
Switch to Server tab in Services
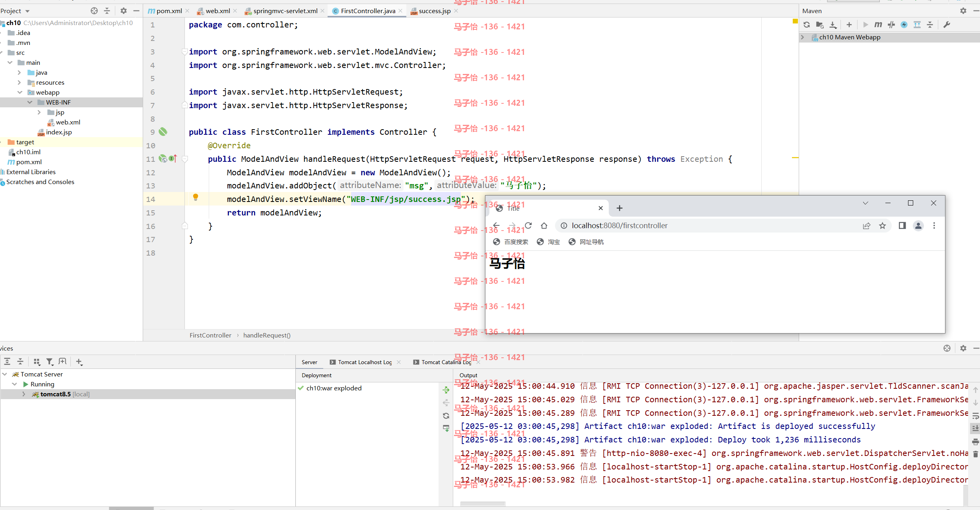tap(309, 362)
